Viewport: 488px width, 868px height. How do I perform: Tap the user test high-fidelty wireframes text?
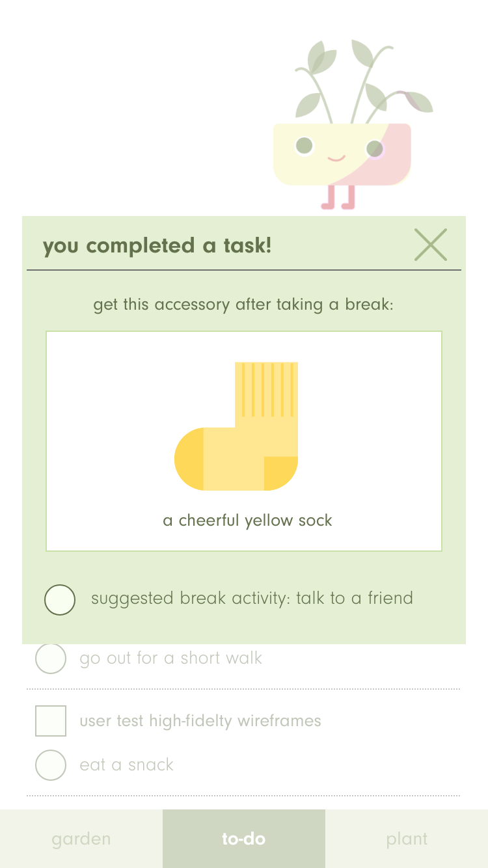[200, 721]
